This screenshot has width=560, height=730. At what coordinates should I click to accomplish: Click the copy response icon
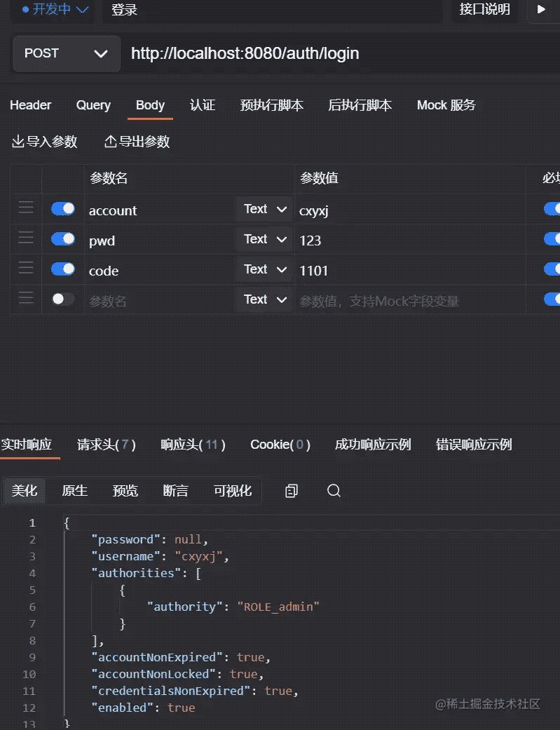[x=292, y=491]
